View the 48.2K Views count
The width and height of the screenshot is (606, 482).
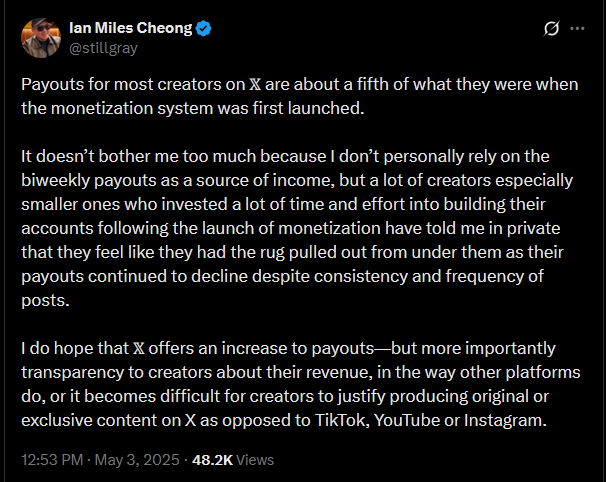(233, 460)
